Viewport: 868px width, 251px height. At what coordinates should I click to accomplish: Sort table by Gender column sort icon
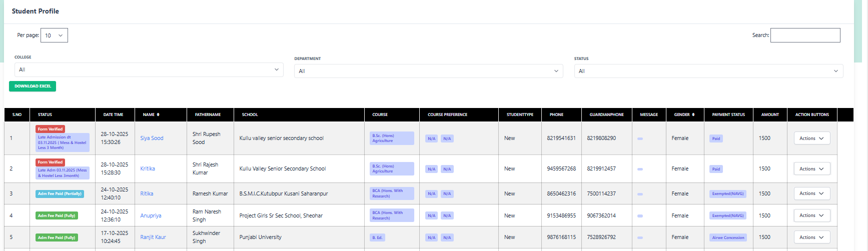click(693, 114)
